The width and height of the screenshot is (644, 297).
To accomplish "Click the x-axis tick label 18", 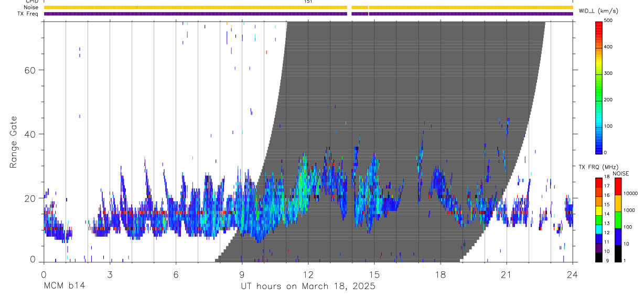I will [x=441, y=274].
